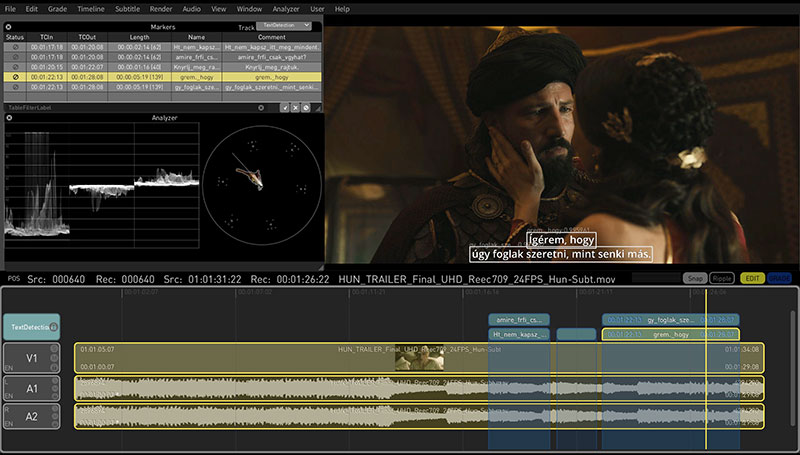Click the bottom small icon on A1 track
Screen dimensions: 800x455
(x=54, y=396)
